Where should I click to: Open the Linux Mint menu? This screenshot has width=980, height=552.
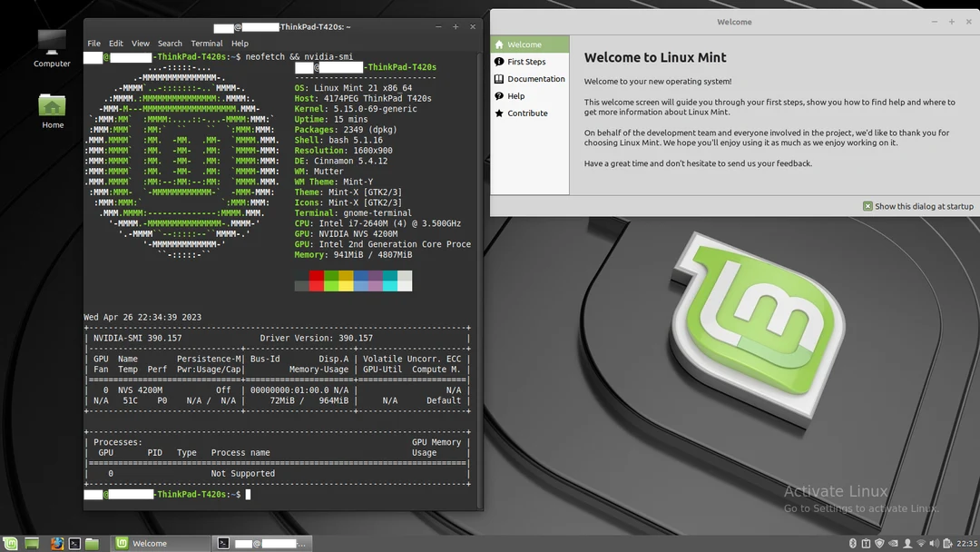[9, 543]
